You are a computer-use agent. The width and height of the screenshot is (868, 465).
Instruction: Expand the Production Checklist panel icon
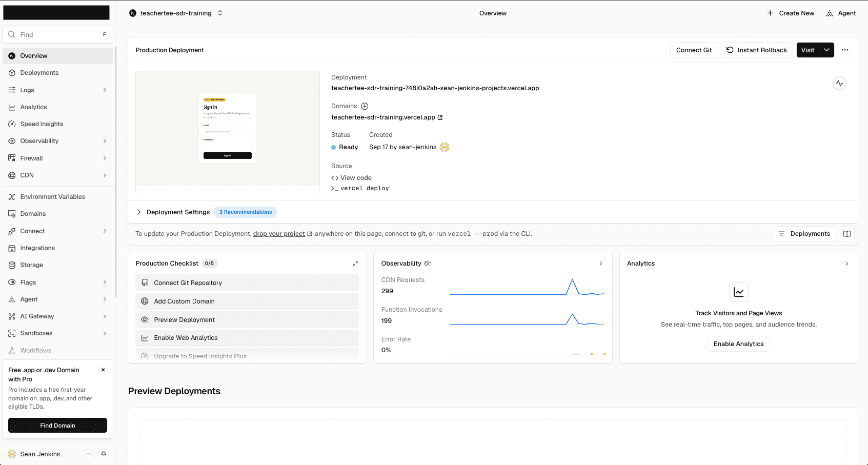[x=355, y=264]
